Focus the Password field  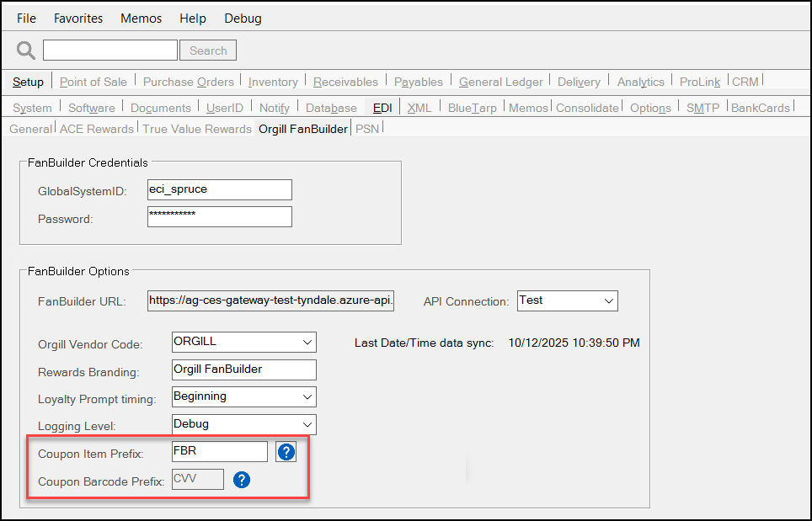point(219,217)
